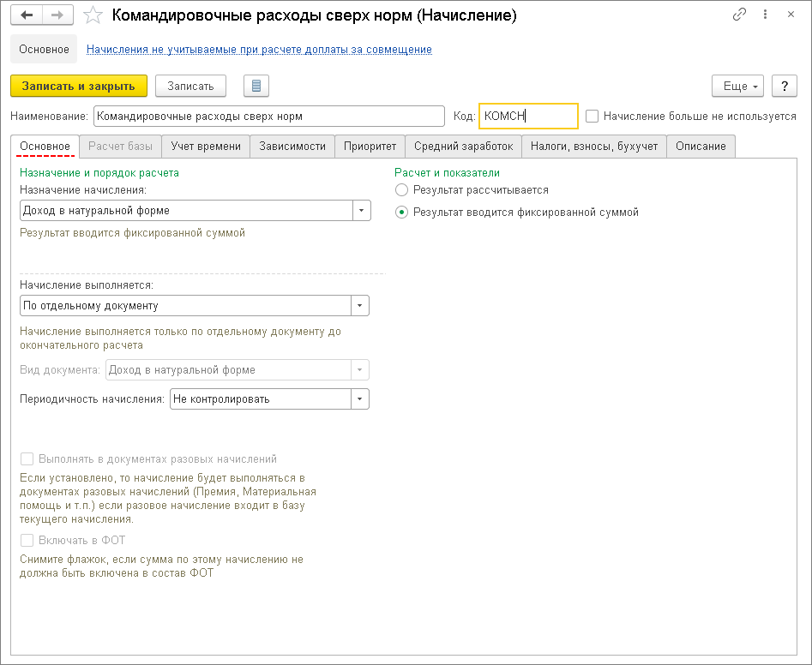This screenshot has width=812, height=665.
Task: Switch to the 'Основное' tab
Action: click(x=45, y=146)
